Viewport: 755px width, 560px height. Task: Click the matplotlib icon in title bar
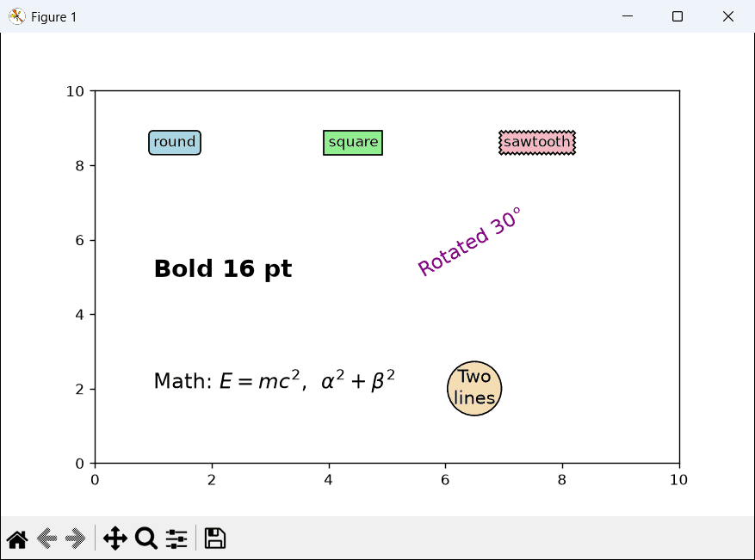17,17
